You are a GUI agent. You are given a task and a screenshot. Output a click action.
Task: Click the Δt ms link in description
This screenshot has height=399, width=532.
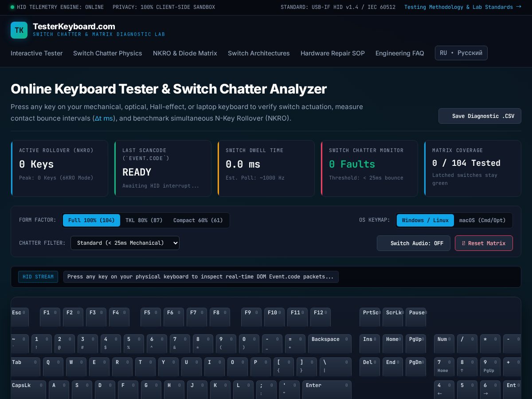(x=104, y=118)
